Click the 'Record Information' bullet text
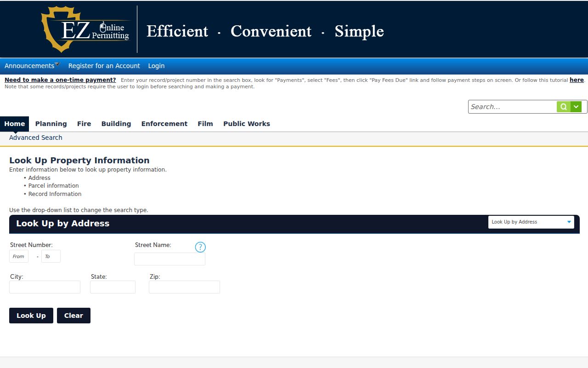 [x=55, y=194]
